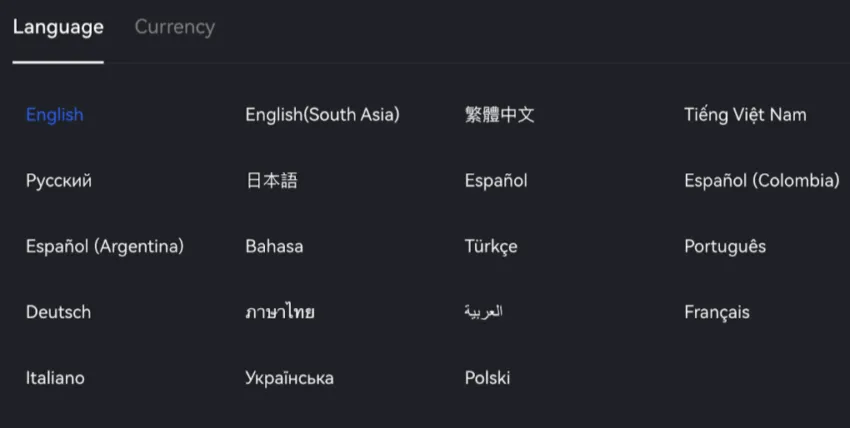This screenshot has width=850, height=428.
Task: Switch language to Bahasa
Action: pyautogui.click(x=274, y=246)
